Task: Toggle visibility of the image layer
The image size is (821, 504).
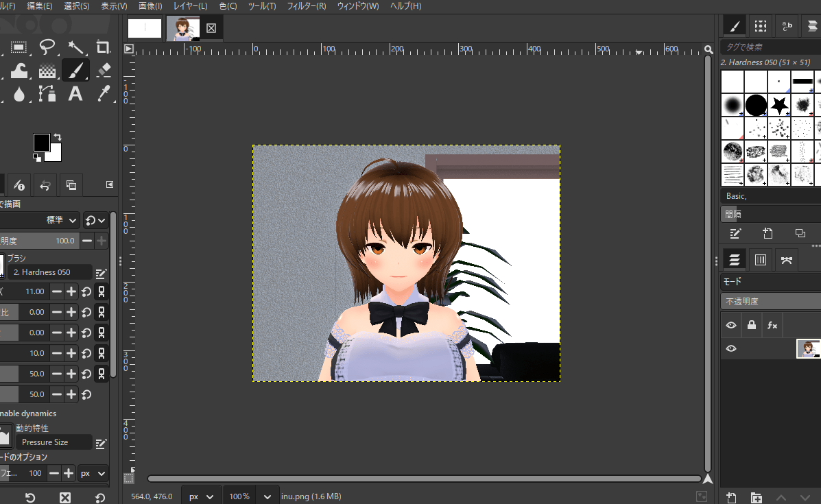Action: 731,348
